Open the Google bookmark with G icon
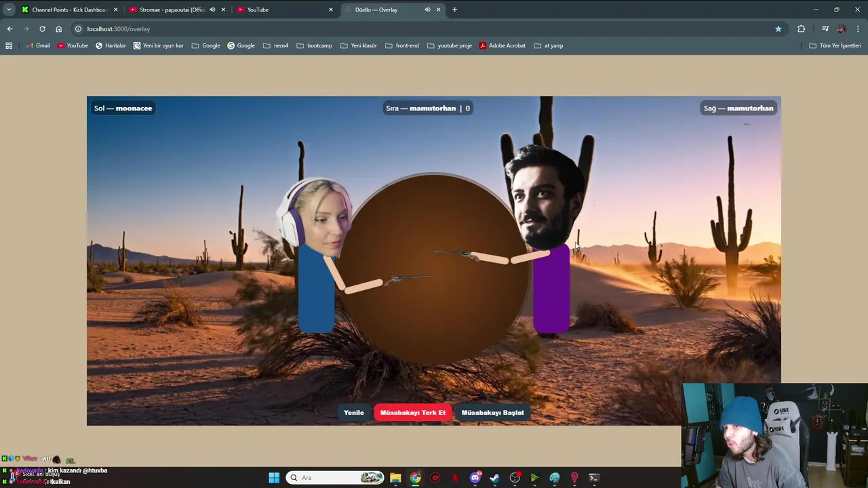This screenshot has width=868, height=488. pyautogui.click(x=241, y=45)
